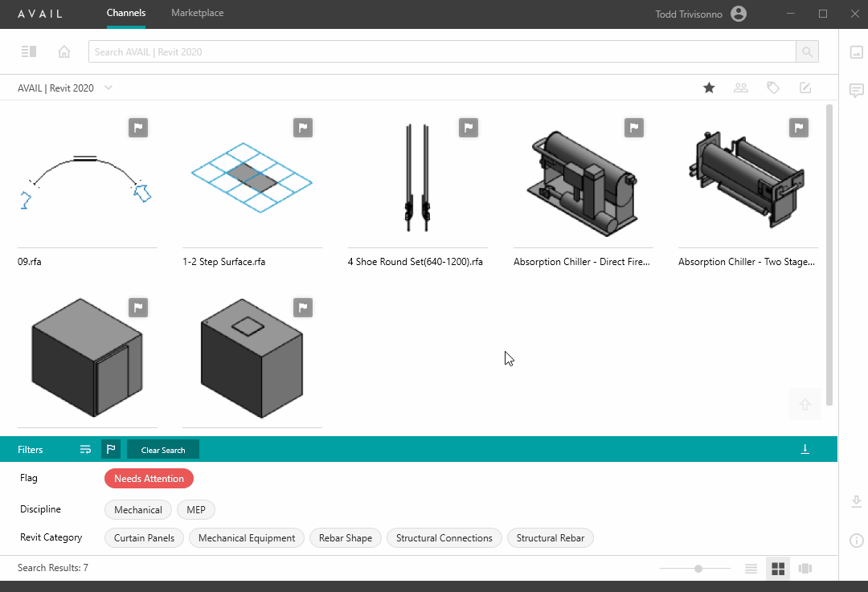Click the search magnifier button
Screen dimensions: 868x592
807,51
